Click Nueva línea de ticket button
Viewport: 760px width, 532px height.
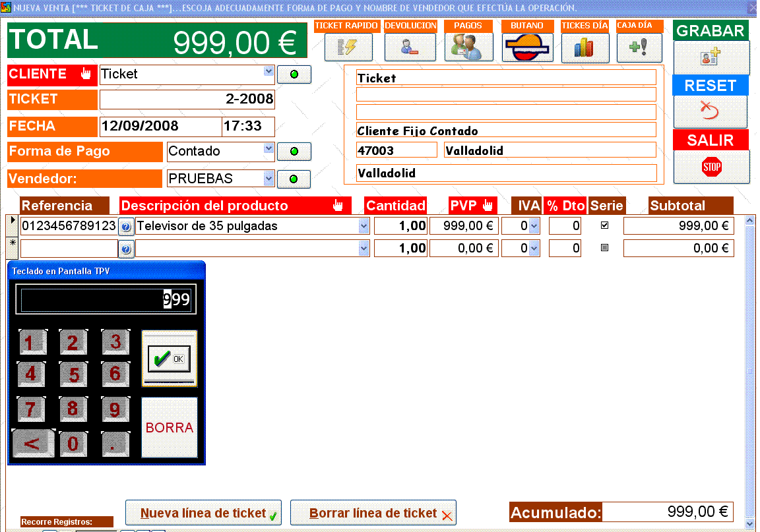point(203,513)
